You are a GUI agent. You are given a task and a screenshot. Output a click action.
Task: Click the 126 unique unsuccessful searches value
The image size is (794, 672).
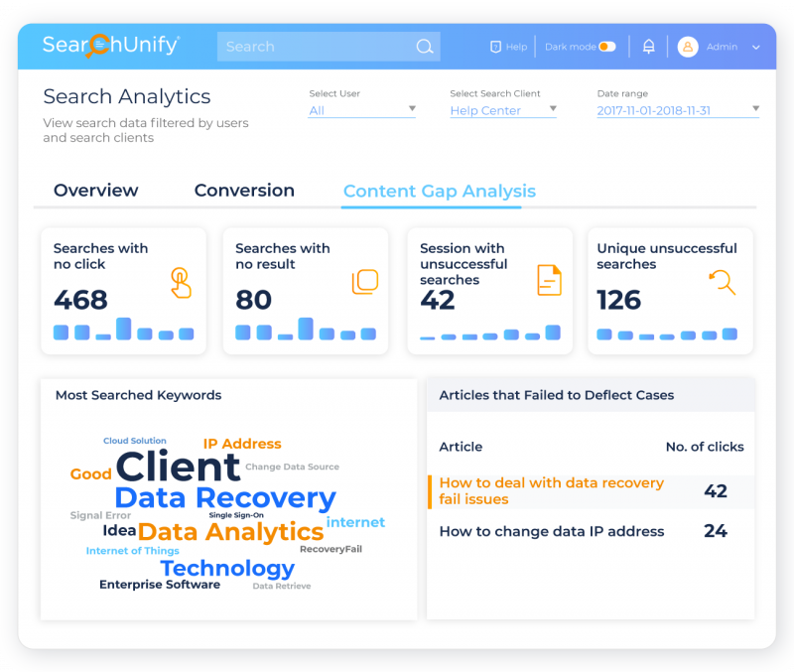(x=618, y=300)
